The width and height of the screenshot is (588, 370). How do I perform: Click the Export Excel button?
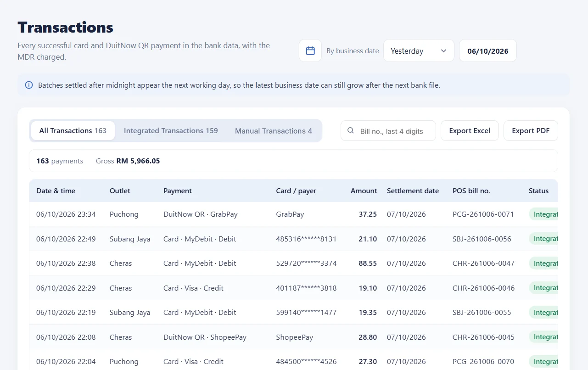click(x=470, y=131)
